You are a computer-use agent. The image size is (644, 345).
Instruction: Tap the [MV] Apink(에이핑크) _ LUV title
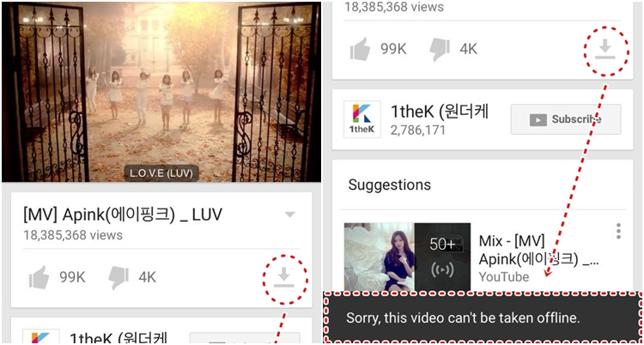point(123,215)
